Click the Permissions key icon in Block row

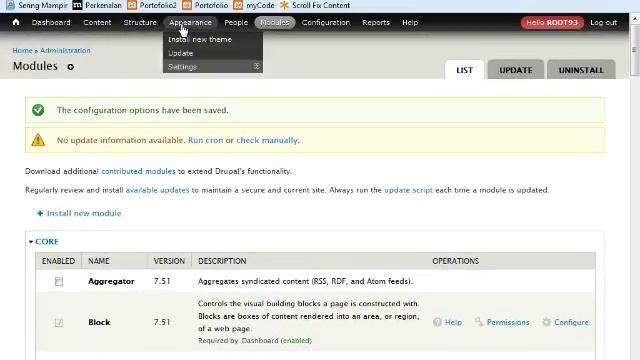tap(479, 322)
